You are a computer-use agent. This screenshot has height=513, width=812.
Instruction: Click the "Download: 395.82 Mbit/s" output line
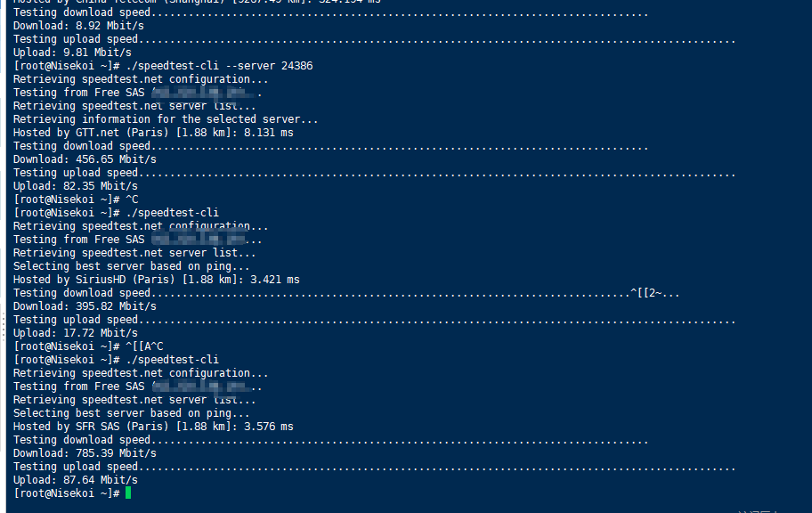tap(85, 306)
